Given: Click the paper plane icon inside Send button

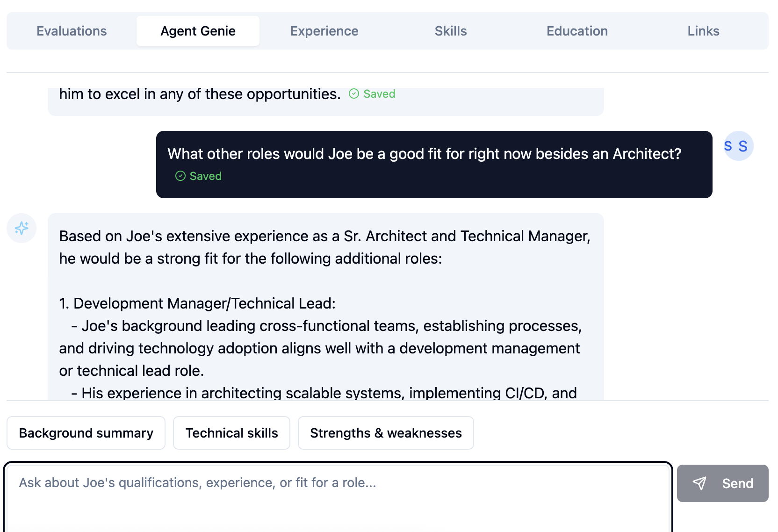Looking at the screenshot, I should click(700, 483).
